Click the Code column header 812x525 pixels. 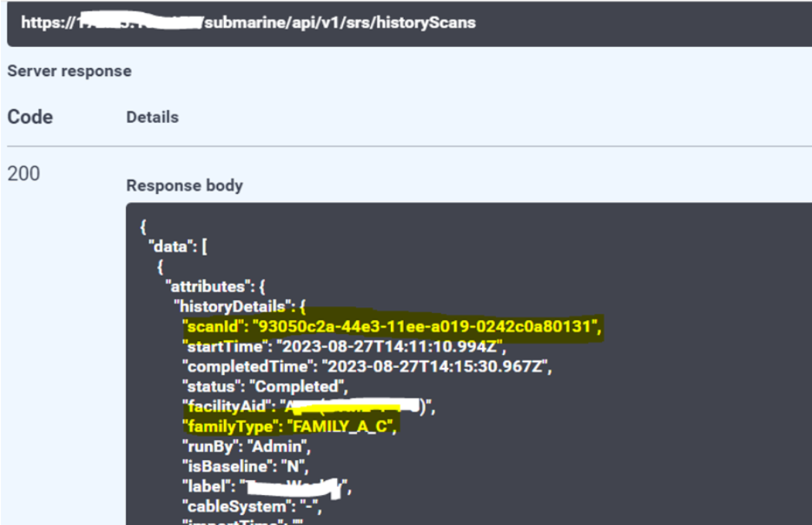(x=30, y=116)
